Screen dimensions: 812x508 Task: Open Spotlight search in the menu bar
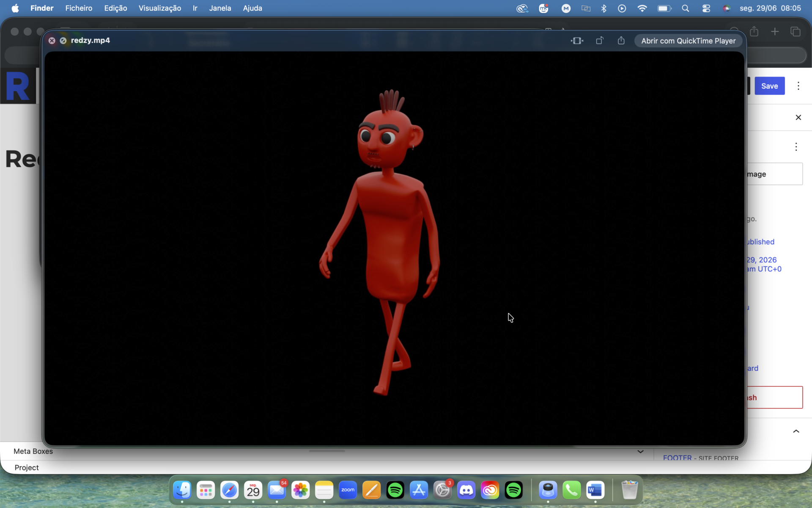[x=686, y=8]
